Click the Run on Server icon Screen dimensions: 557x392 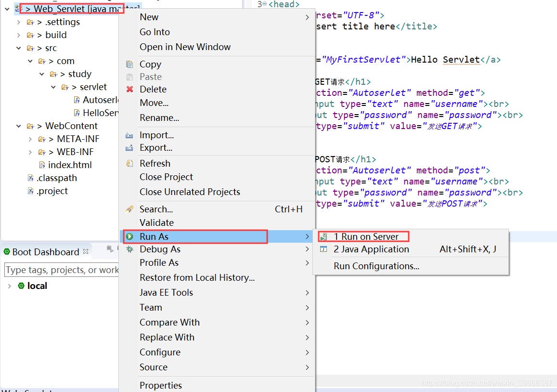tap(324, 236)
